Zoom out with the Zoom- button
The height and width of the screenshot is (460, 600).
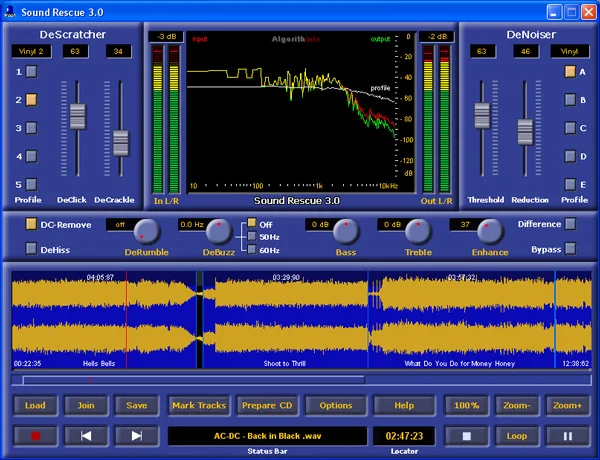pyautogui.click(x=517, y=405)
